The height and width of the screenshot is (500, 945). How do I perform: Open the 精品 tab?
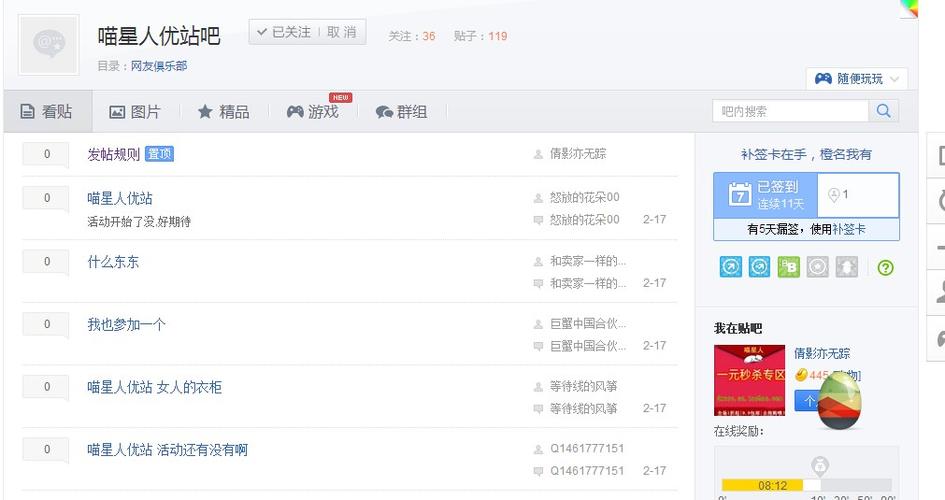coord(224,111)
